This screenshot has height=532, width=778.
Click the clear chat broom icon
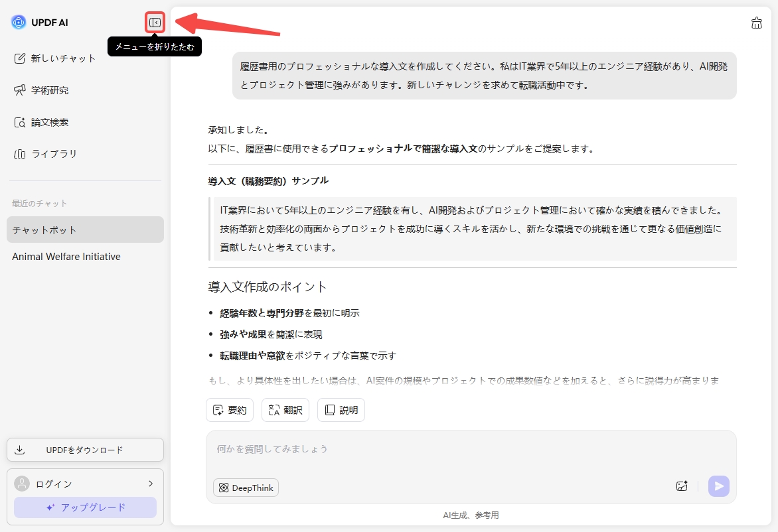(x=756, y=23)
